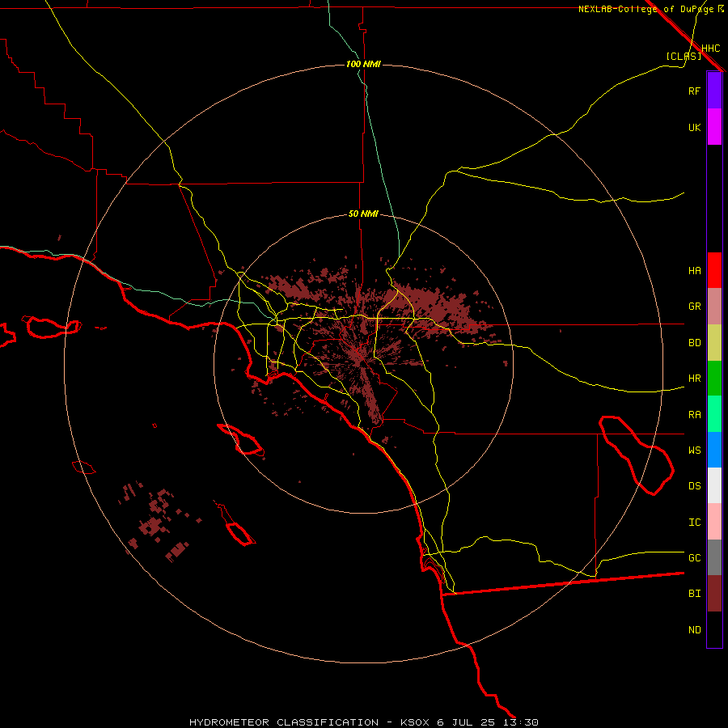
Task: Click the 100 NMI range ring label
Action: [363, 64]
